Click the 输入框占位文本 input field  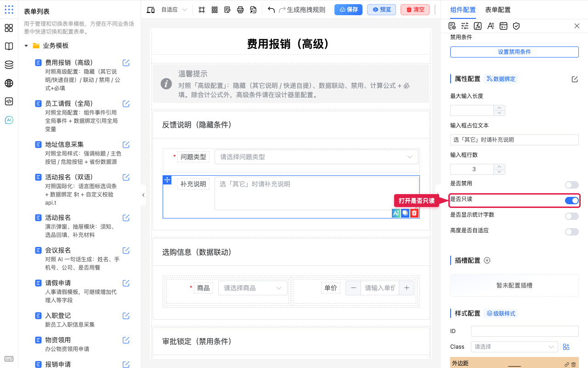(x=514, y=140)
